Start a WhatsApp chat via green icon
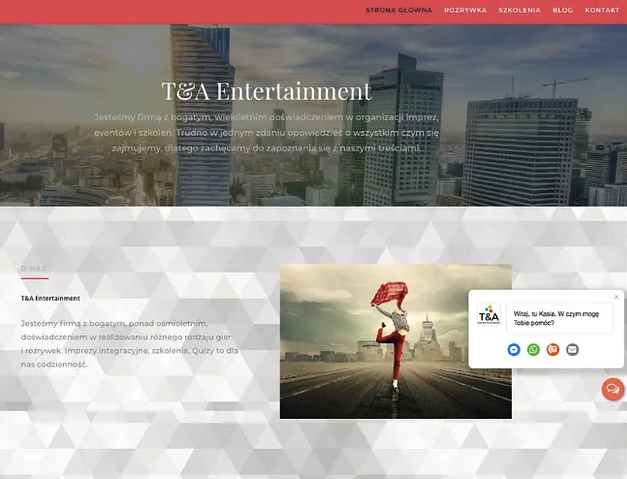Screen dimensions: 627x479 tap(533, 349)
